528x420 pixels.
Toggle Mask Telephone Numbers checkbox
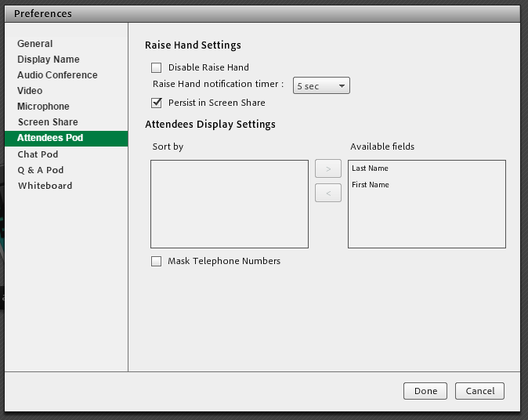(x=157, y=262)
